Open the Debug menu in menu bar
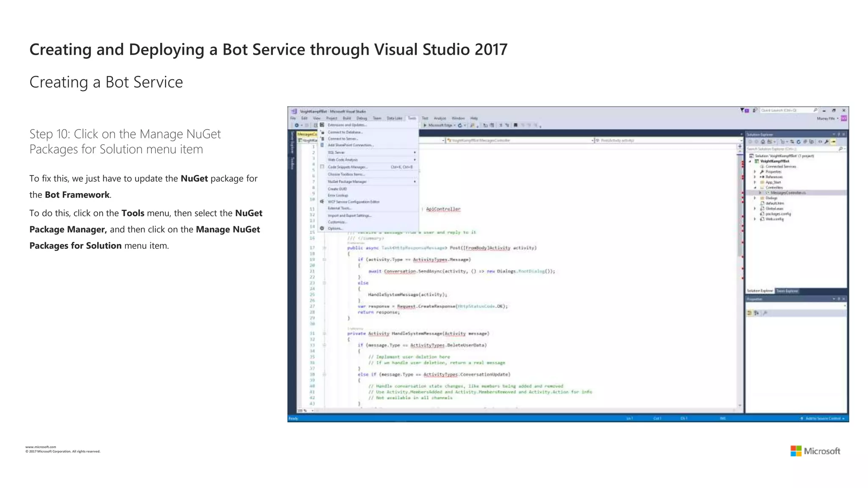 (362, 118)
